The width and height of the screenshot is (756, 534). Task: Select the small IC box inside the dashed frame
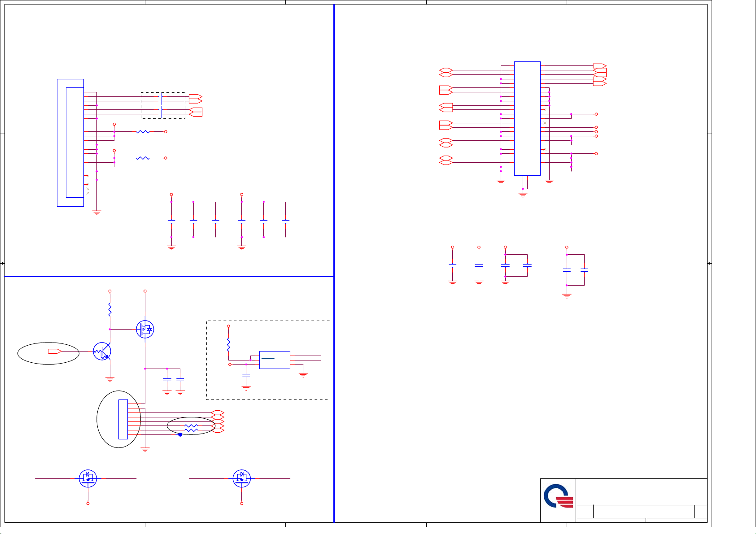tap(275, 360)
